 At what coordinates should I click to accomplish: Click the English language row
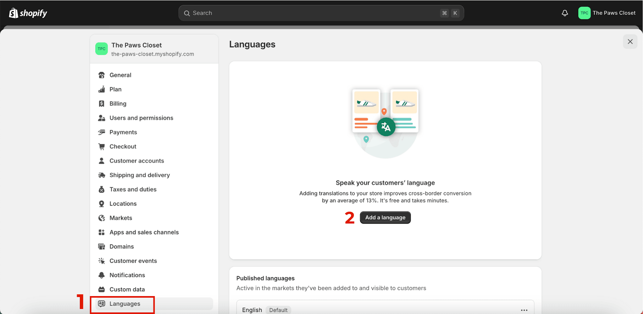pos(385,307)
